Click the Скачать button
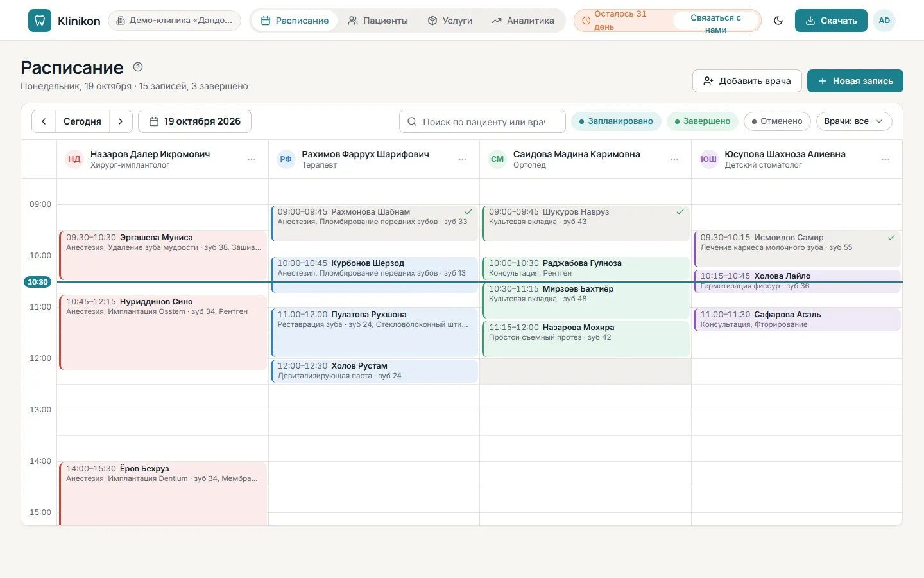 [x=831, y=21]
